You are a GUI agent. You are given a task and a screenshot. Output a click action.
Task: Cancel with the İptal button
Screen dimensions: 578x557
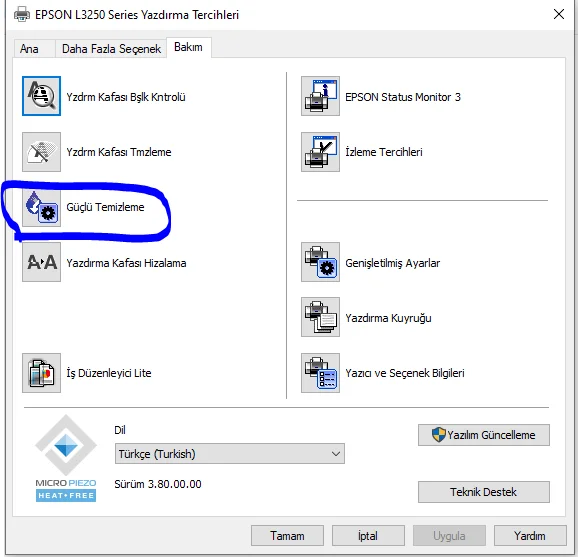[x=368, y=536]
